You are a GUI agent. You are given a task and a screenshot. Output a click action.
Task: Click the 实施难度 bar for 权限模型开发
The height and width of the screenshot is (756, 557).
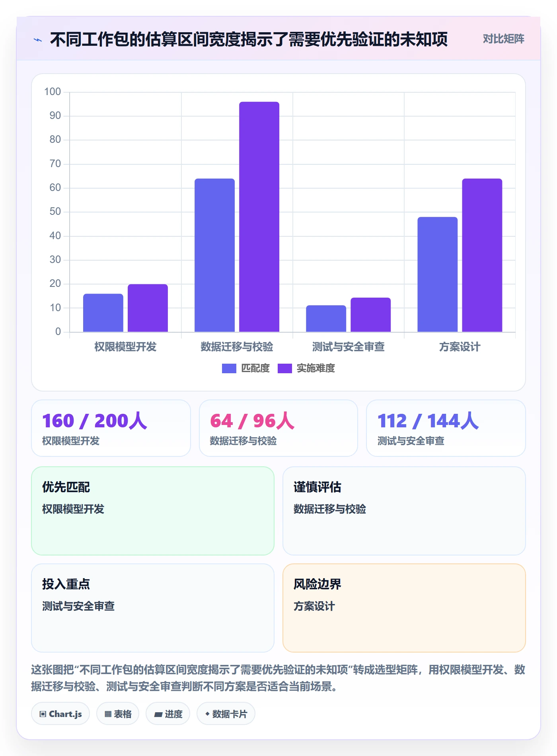[x=148, y=308]
